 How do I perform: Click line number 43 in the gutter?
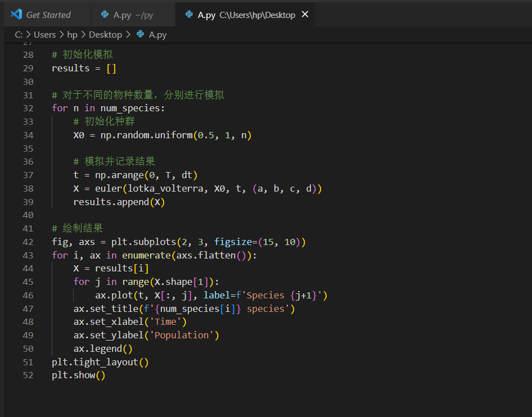click(x=28, y=255)
